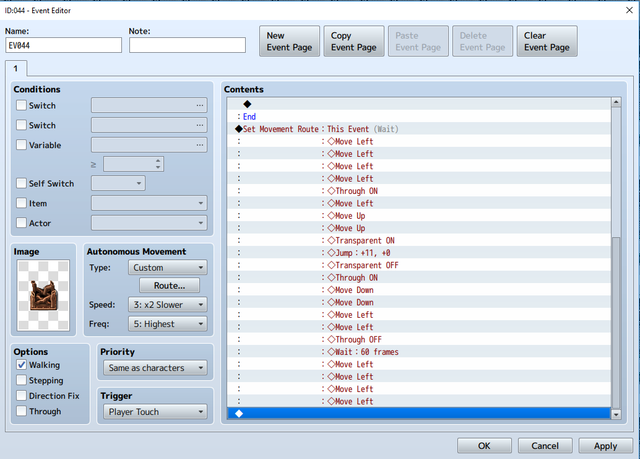This screenshot has width=640, height=459.
Task: Click the Cancel button
Action: (x=545, y=446)
